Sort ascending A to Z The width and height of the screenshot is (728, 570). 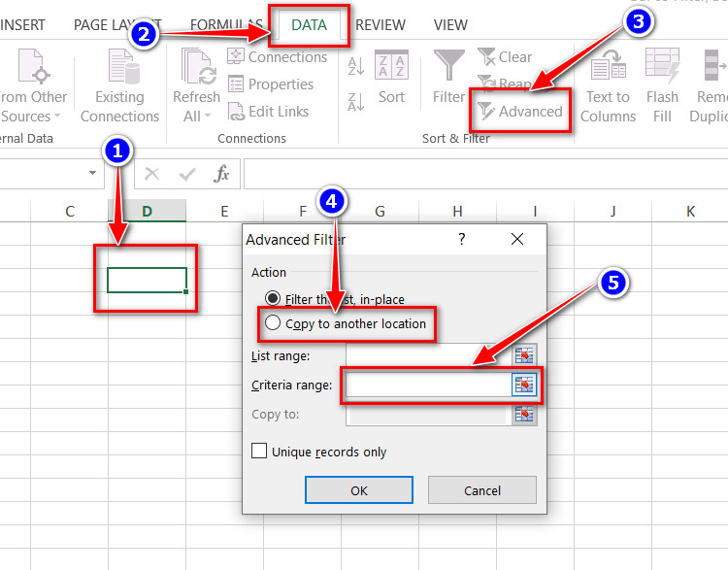(x=355, y=66)
